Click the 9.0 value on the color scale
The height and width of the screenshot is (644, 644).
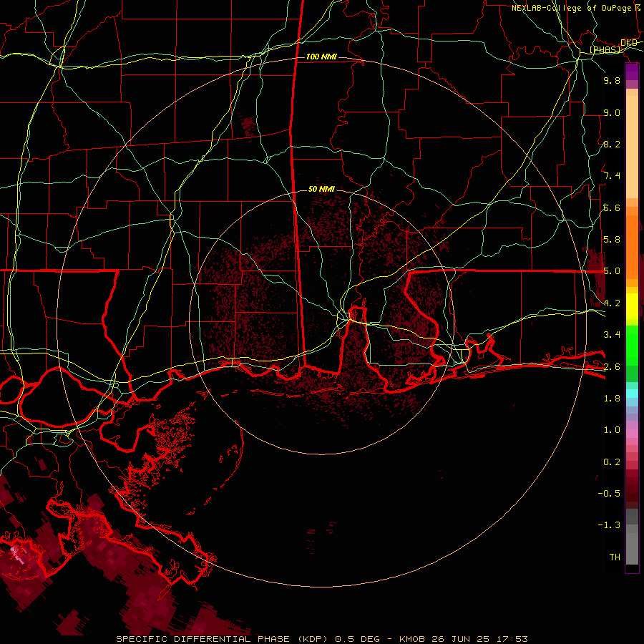pos(612,112)
